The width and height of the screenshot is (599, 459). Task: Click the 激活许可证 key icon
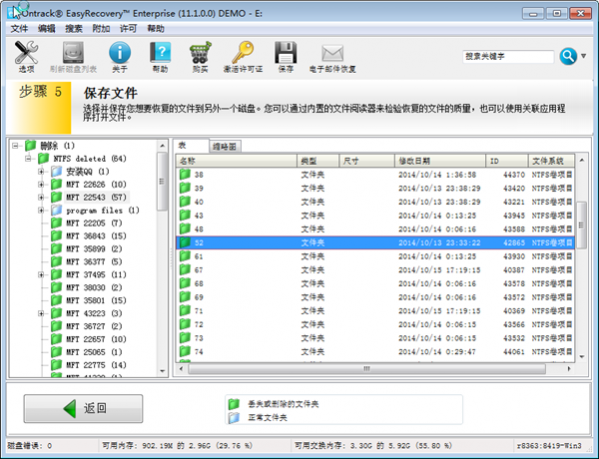tap(243, 53)
